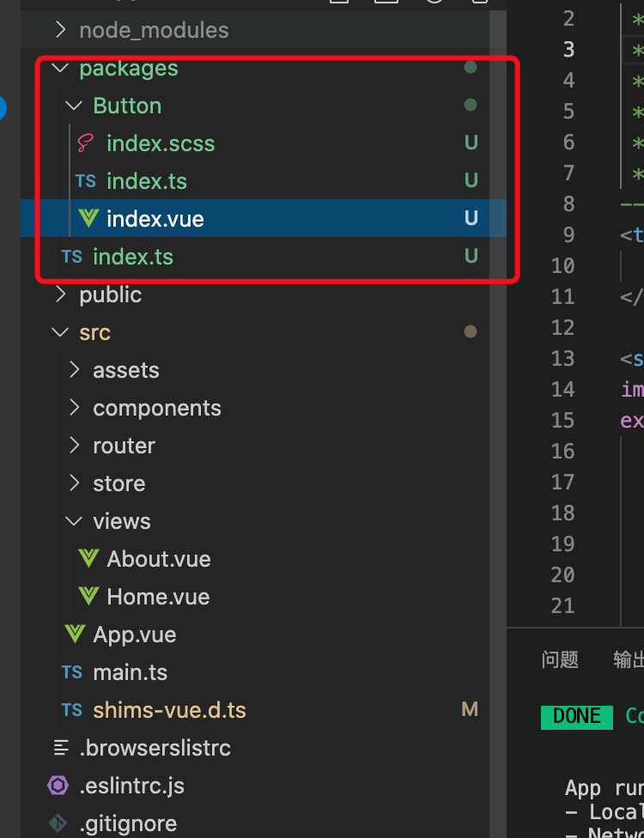Click the TS icon of shims-vue.d.ts
The width and height of the screenshot is (644, 838).
coord(71,710)
